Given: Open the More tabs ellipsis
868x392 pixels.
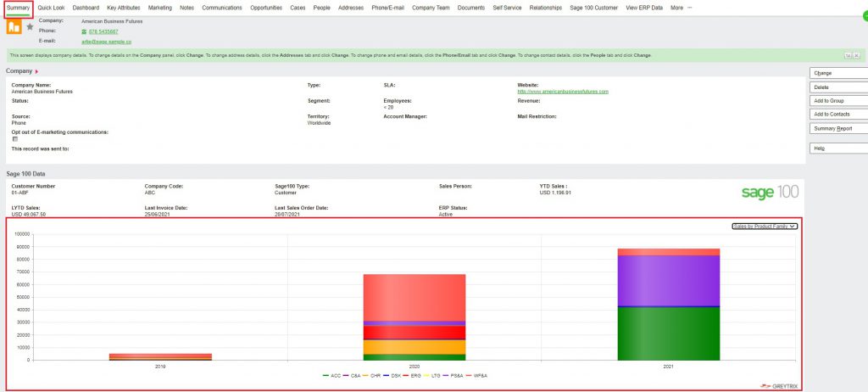Looking at the screenshot, I should click(690, 8).
